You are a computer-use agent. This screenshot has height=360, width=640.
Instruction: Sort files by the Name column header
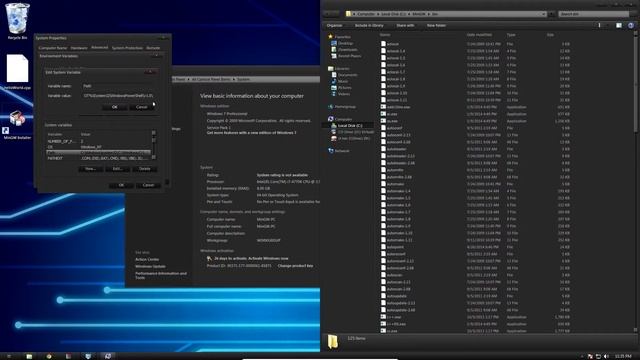385,35
